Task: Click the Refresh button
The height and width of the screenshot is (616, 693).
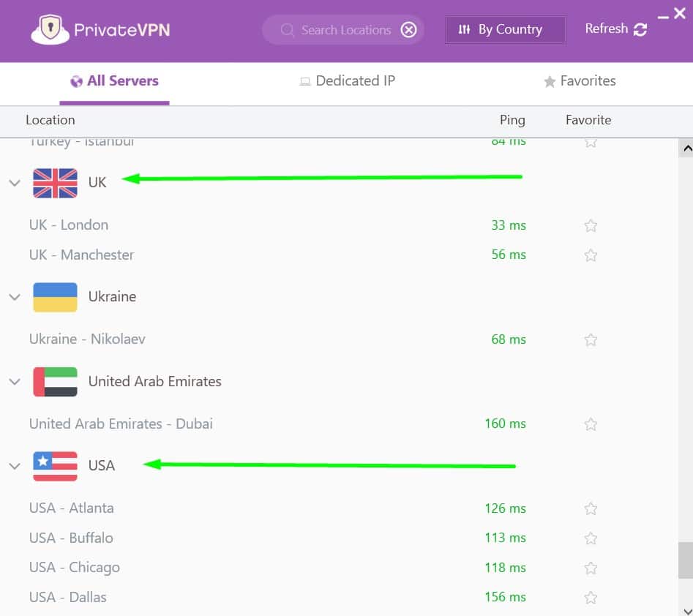Action: pyautogui.click(x=616, y=29)
